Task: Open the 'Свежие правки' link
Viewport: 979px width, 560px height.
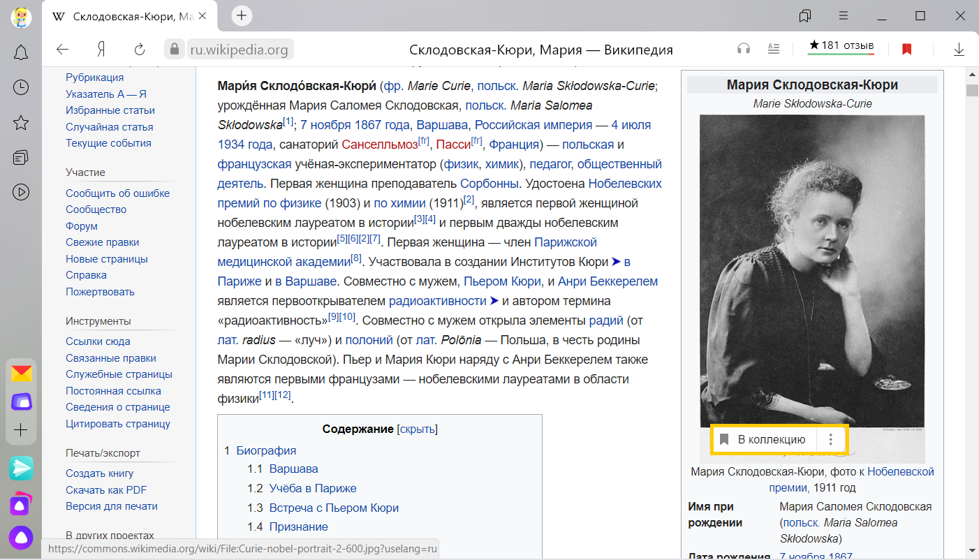Action: [103, 242]
